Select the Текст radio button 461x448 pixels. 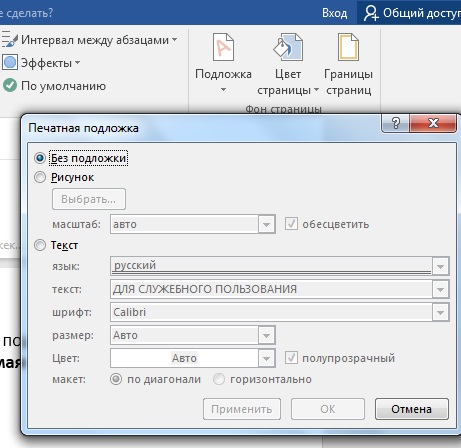(x=40, y=245)
